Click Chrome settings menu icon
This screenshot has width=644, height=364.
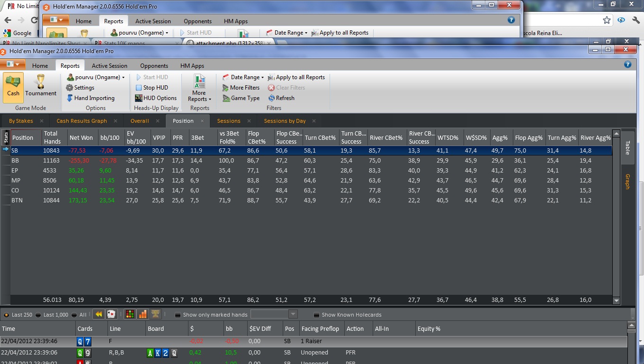(x=635, y=20)
